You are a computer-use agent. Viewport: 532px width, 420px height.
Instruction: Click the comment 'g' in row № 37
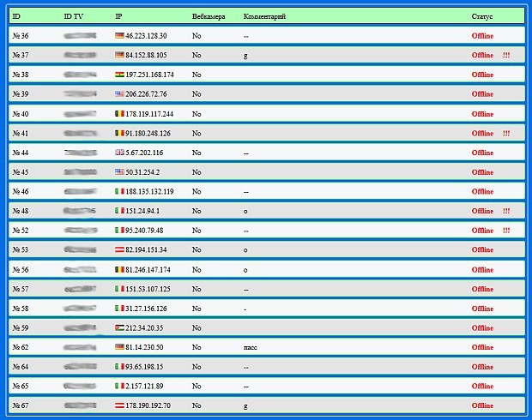point(245,56)
